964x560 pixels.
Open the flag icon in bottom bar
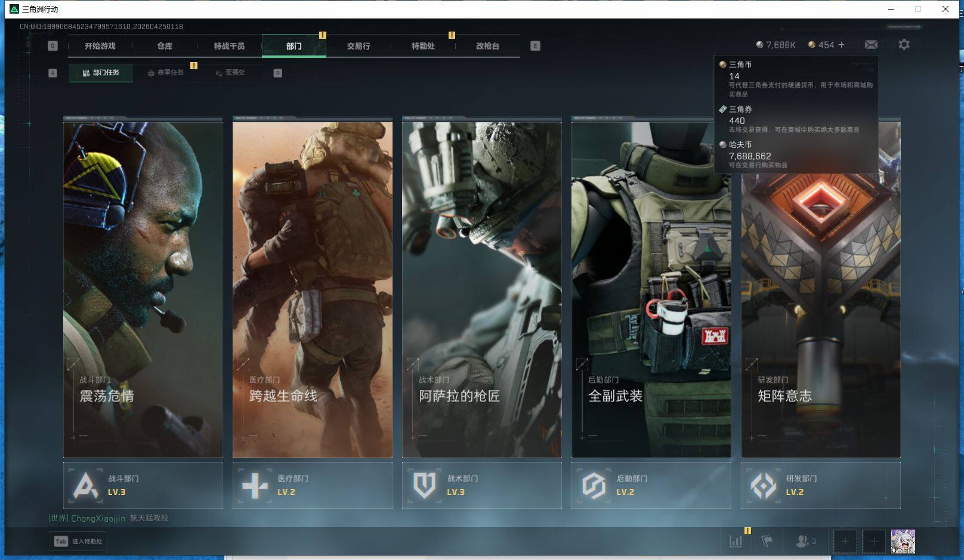(767, 541)
